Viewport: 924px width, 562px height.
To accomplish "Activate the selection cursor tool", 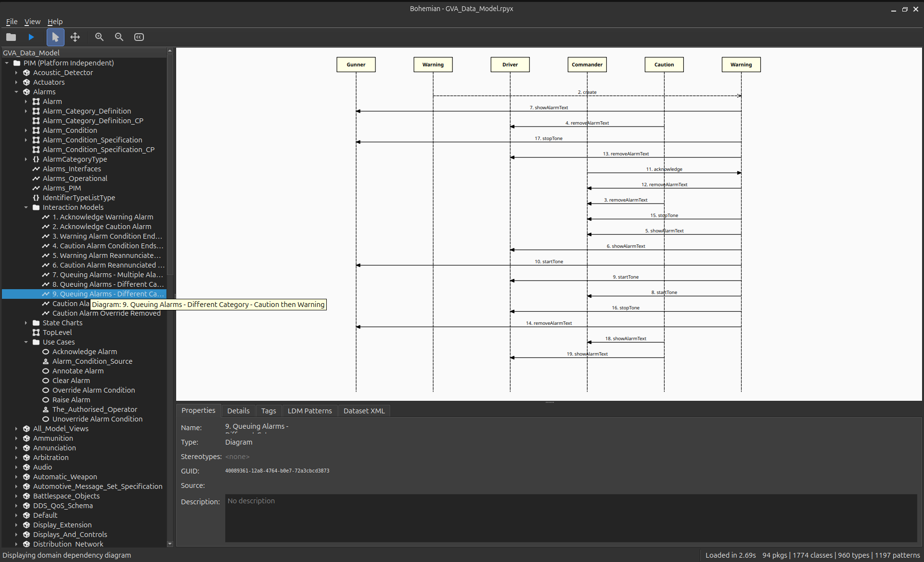I will tap(55, 37).
